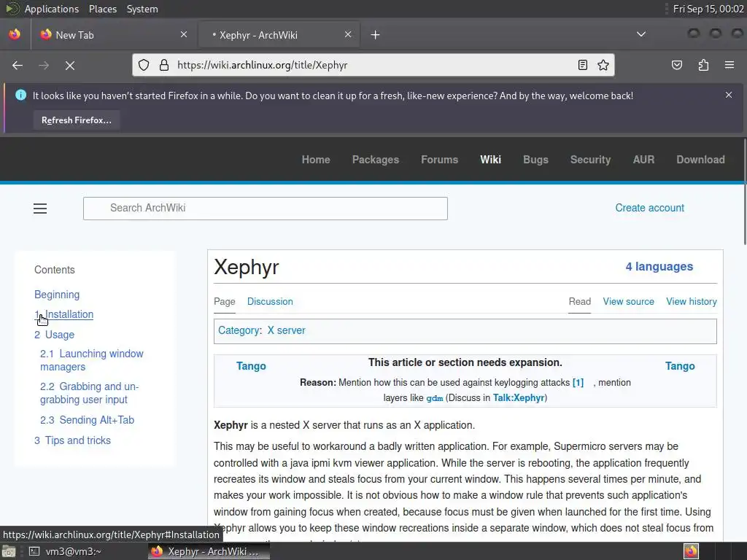Screen dimensions: 747x560
Task: Toggle reader view icon
Action: click(583, 65)
